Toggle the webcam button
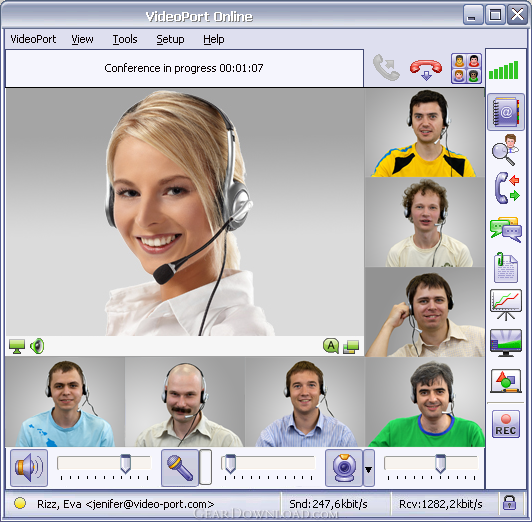Image resolution: width=532 pixels, height=522 pixels. click(x=344, y=467)
